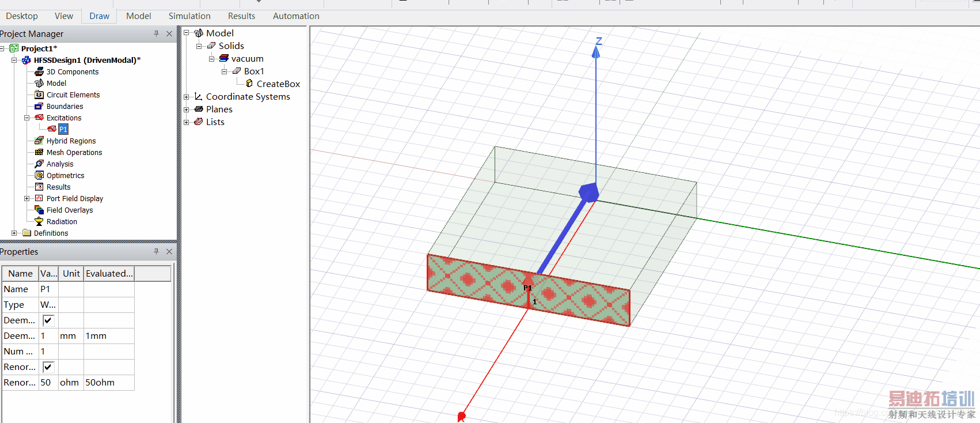
Task: Click the "50ohm" evaluated value
Action: 109,383
